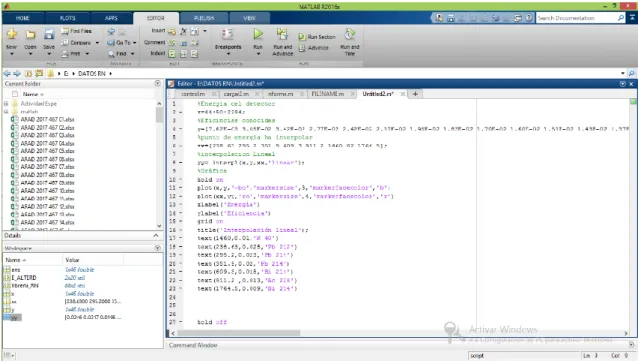Image resolution: width=638 pixels, height=361 pixels.
Task: Minimize the toolstrip with top-right arrow icon
Action: pyautogui.click(x=632, y=18)
